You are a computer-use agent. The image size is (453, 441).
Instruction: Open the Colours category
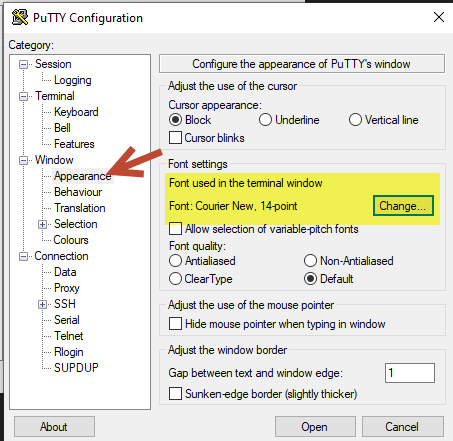coord(71,240)
